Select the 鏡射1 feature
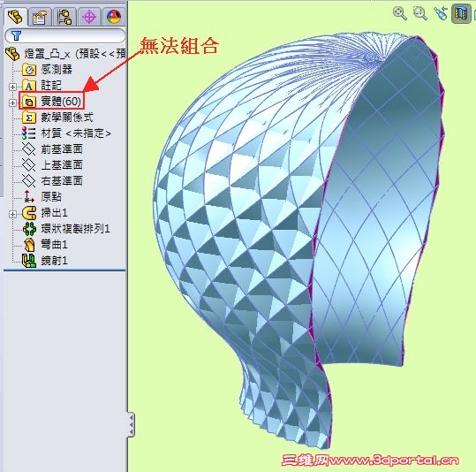The image size is (476, 472). 54,261
